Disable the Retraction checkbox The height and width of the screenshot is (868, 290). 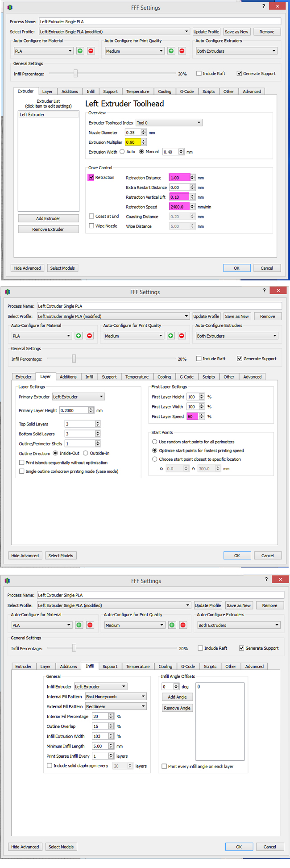[91, 177]
